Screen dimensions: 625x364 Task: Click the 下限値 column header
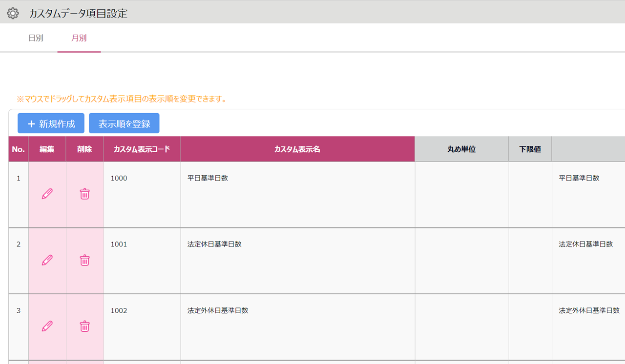530,149
